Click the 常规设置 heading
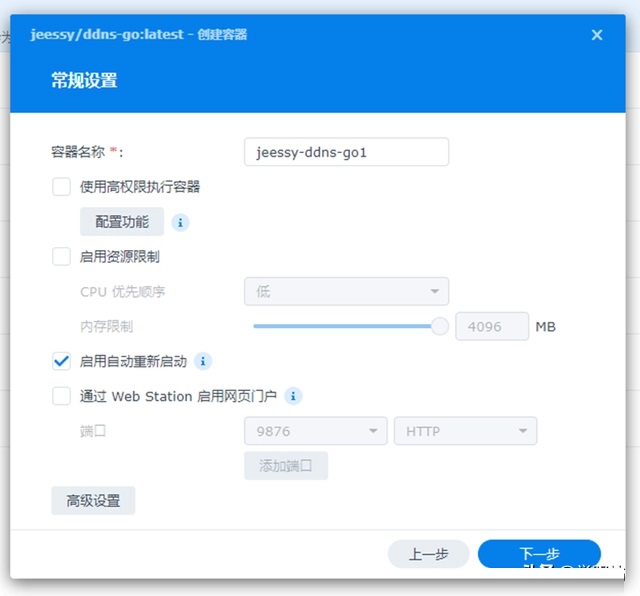Image resolution: width=640 pixels, height=596 pixels. point(84,80)
